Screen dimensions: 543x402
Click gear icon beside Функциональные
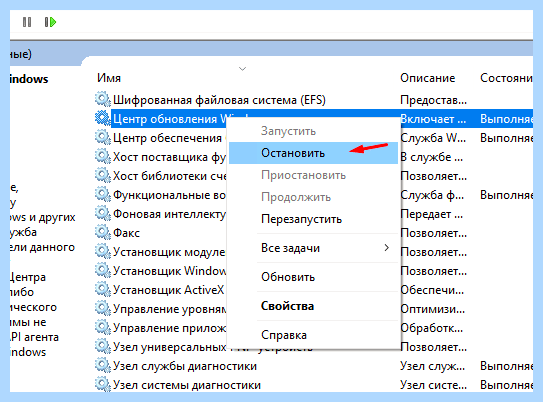[103, 195]
